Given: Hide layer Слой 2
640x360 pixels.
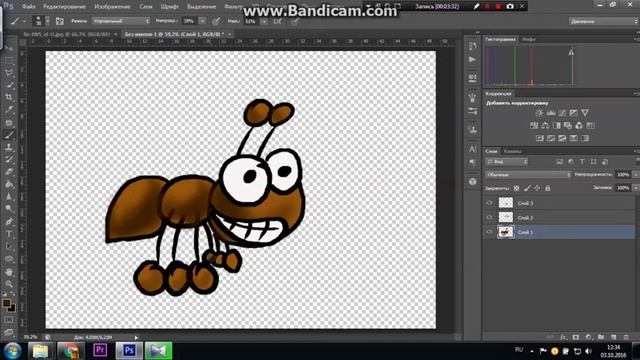Looking at the screenshot, I should [489, 218].
